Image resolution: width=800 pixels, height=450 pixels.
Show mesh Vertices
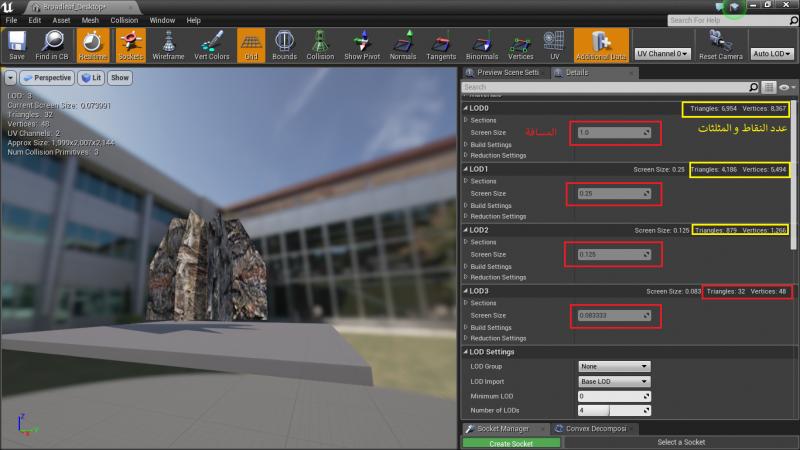click(520, 45)
